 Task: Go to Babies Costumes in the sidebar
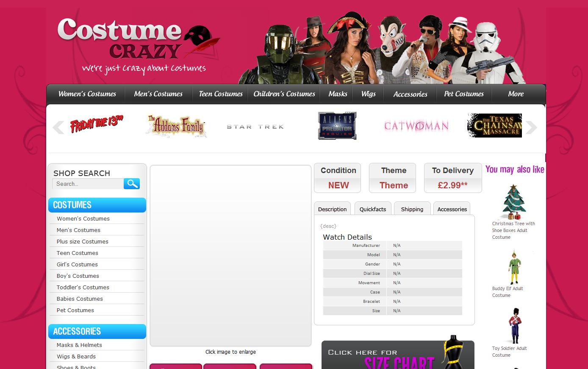coord(80,299)
